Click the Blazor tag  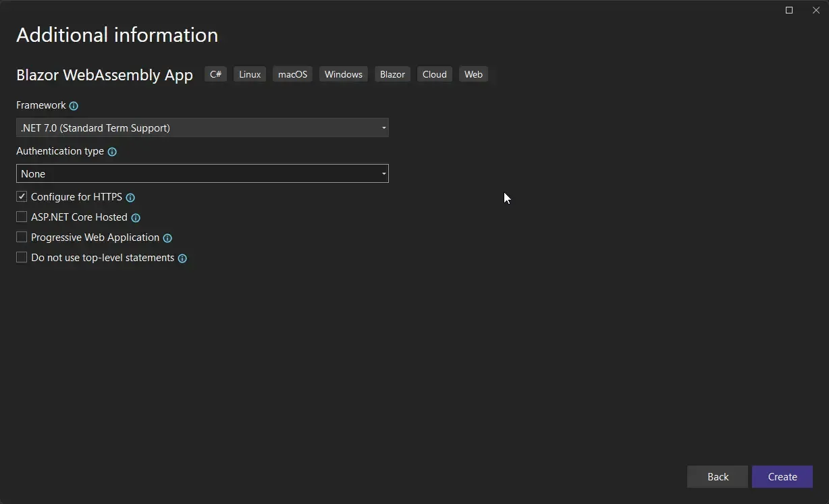click(392, 74)
